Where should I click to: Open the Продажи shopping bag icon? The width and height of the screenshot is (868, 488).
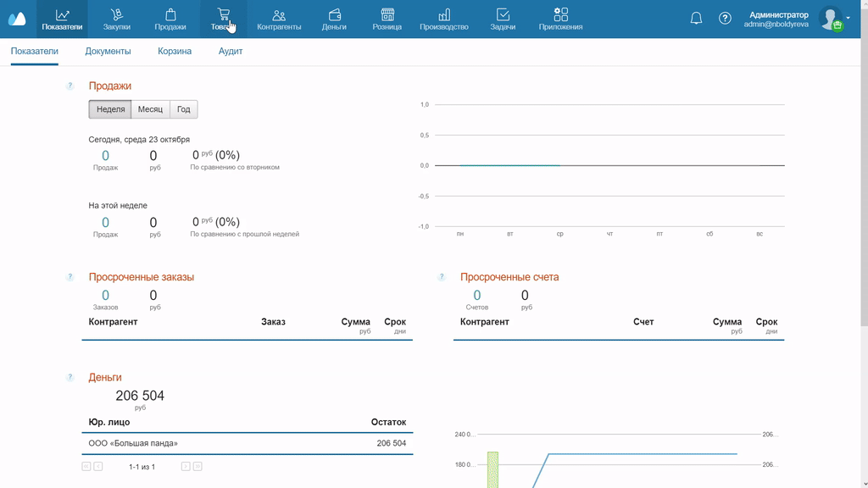click(x=170, y=14)
